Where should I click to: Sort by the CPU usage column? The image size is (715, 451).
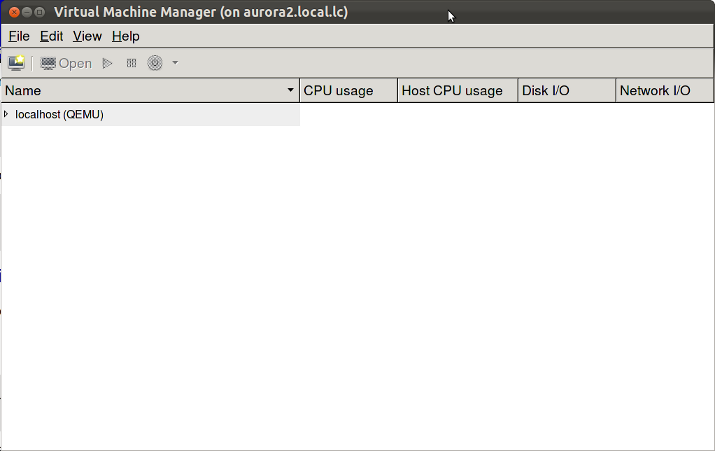click(348, 91)
